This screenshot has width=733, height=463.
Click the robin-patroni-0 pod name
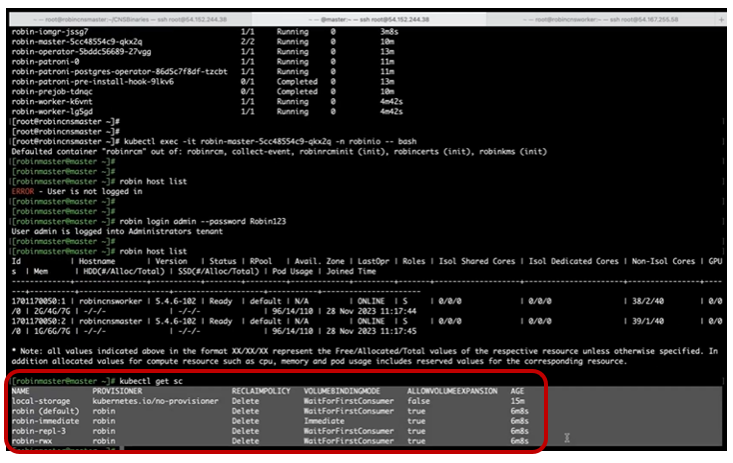(x=45, y=62)
